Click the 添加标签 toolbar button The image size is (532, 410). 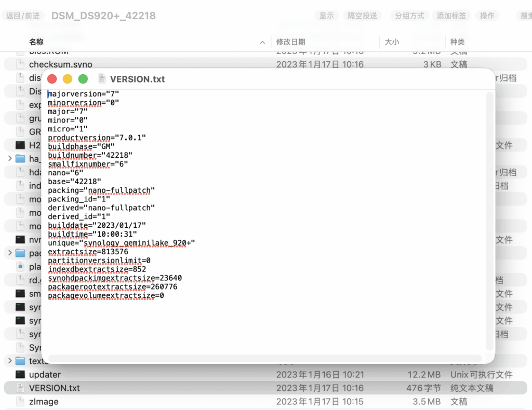[x=451, y=16]
